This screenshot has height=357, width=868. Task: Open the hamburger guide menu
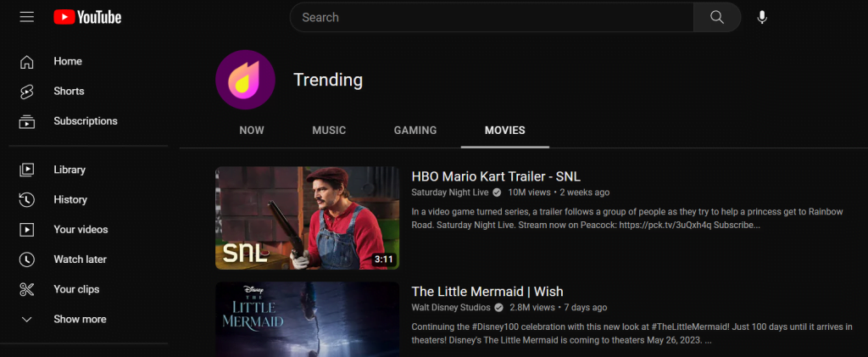click(x=26, y=17)
